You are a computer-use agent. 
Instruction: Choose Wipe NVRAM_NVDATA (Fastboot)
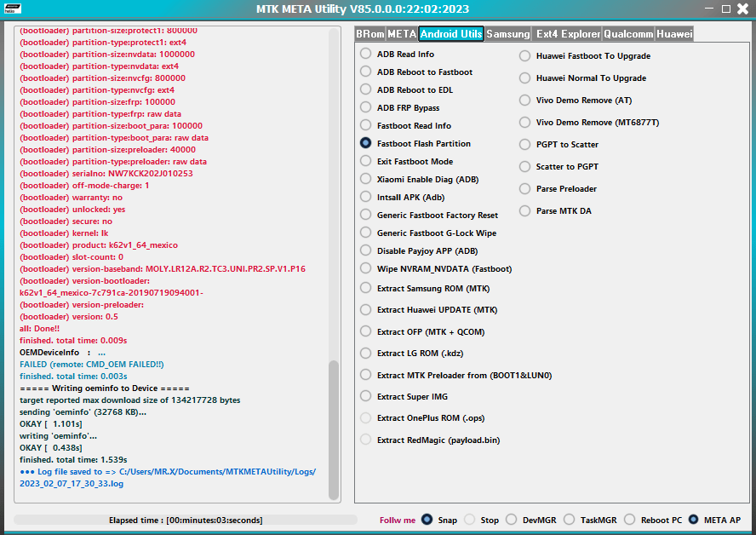point(365,268)
